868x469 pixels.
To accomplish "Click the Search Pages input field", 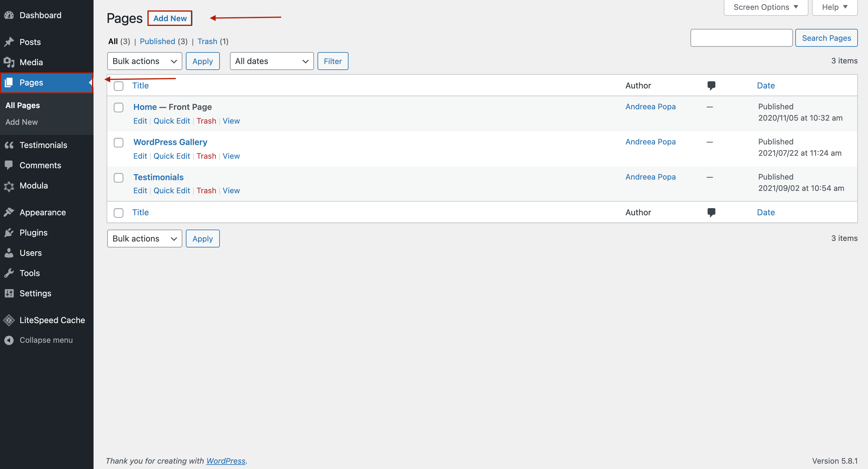I will 741,38.
